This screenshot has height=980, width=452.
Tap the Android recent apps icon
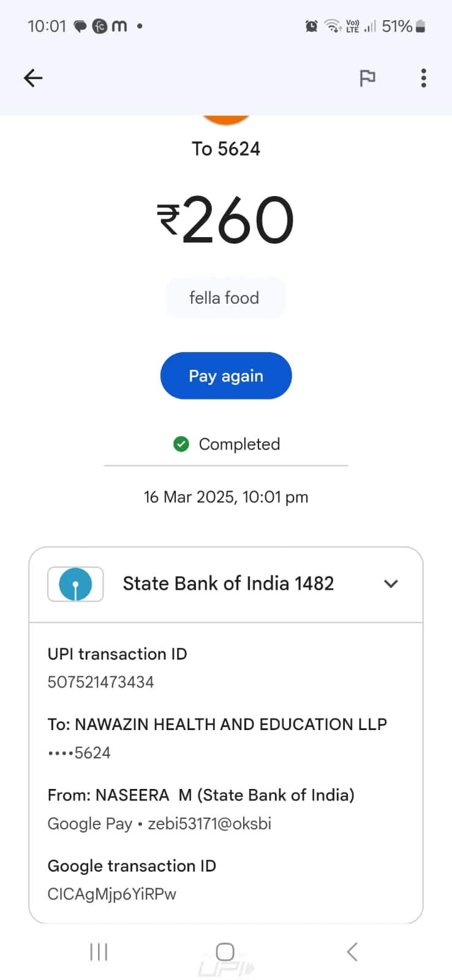point(99,952)
